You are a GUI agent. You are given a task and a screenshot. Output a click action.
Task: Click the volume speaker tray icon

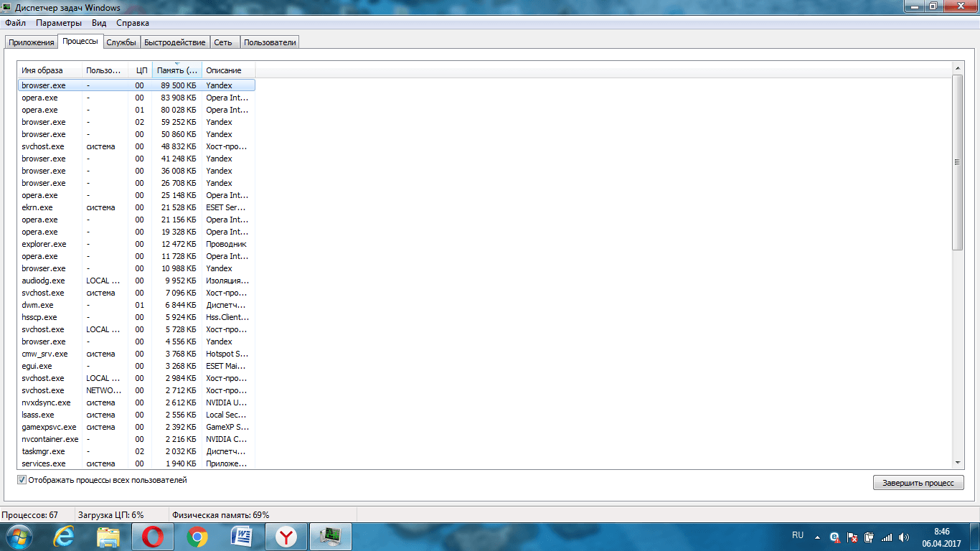[903, 536]
